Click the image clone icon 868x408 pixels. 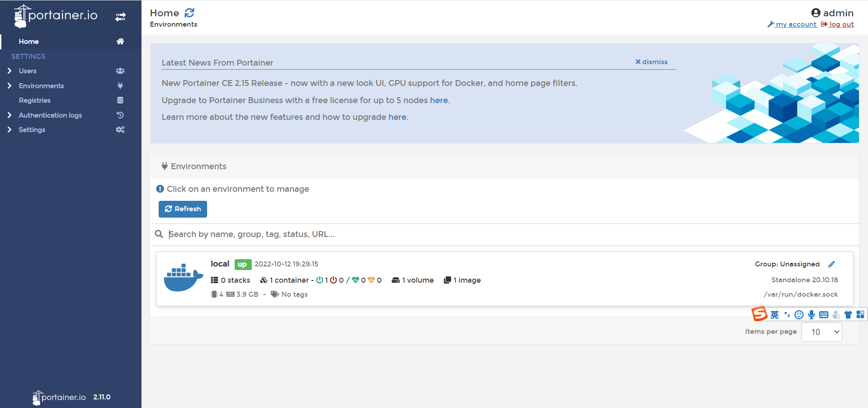point(448,280)
